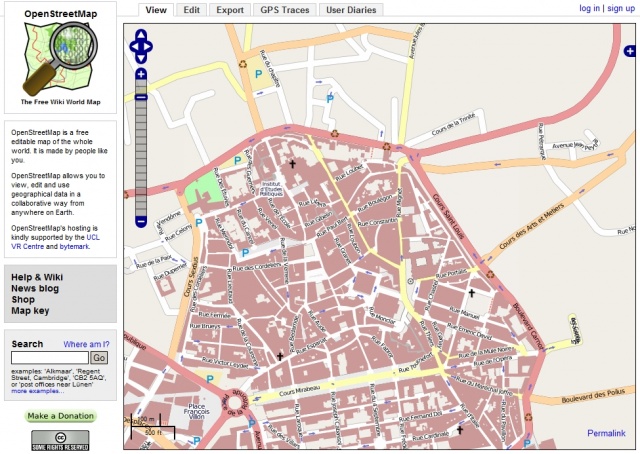Click the Rue des Cordeliers label

click(x=256, y=267)
